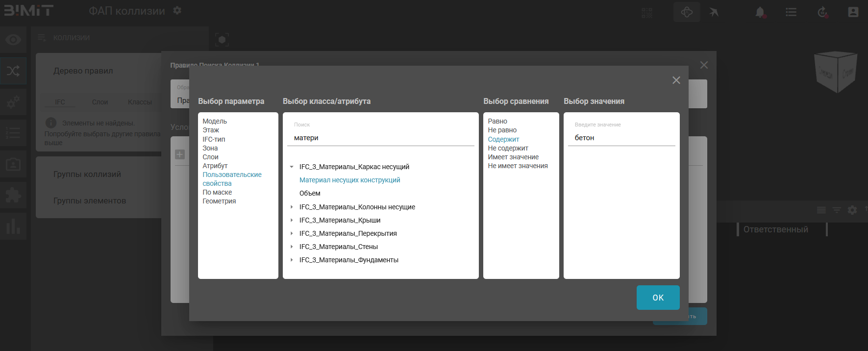Click the value input field with 'бетон'
This screenshot has height=351, width=868.
click(621, 138)
